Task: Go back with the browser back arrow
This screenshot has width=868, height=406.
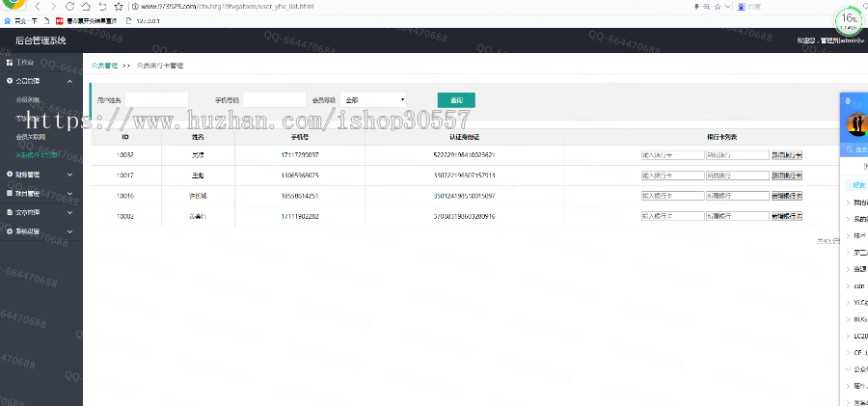Action: point(38,7)
